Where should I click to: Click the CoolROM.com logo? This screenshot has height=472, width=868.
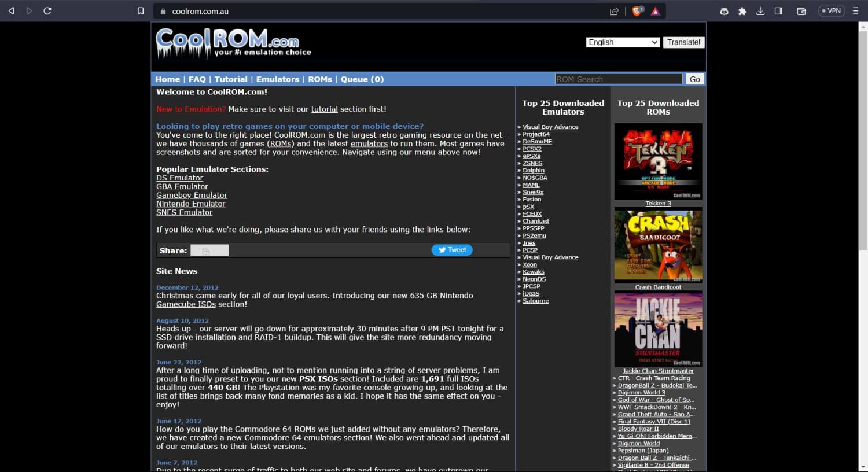click(233, 43)
